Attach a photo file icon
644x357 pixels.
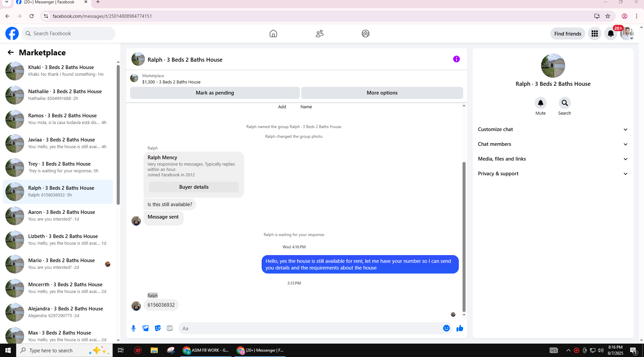point(146,328)
